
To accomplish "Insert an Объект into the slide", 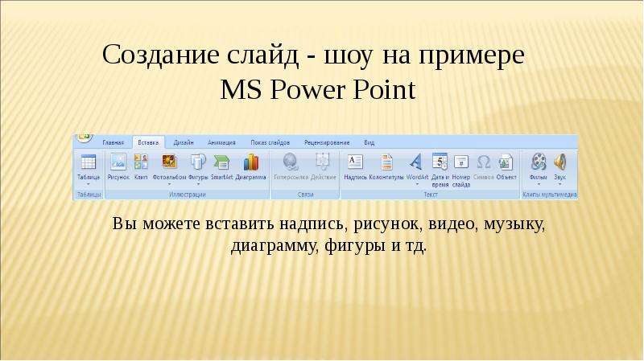I will tap(506, 166).
